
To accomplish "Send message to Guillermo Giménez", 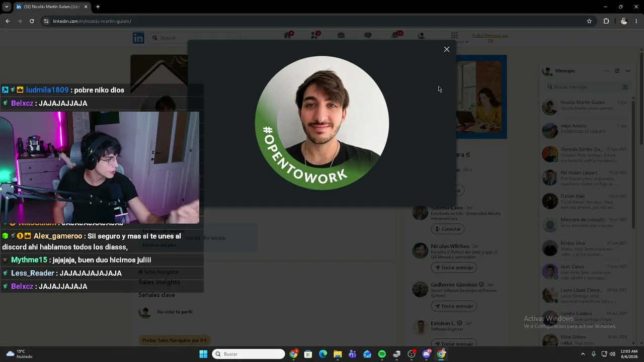I will [454, 306].
